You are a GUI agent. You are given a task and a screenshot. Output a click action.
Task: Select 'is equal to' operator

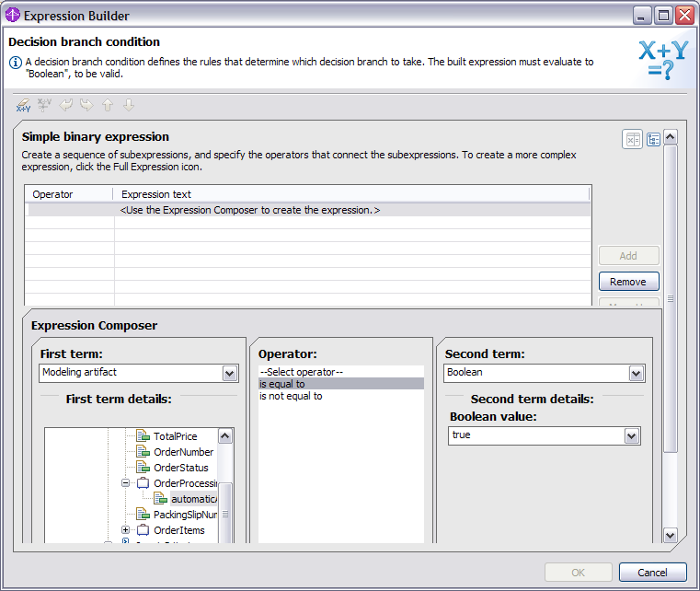coord(341,384)
